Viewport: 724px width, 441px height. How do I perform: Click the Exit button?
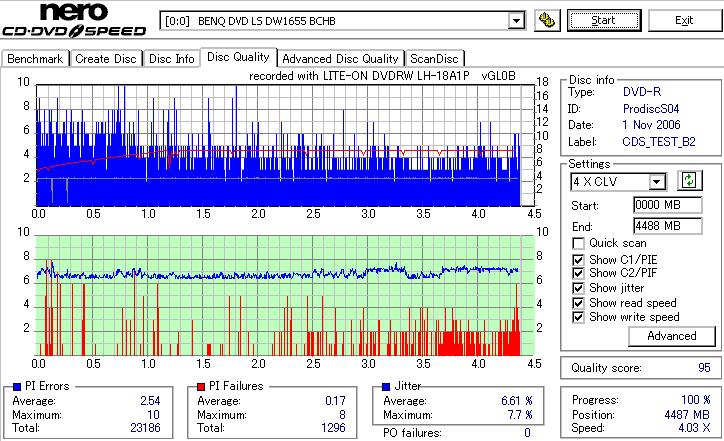point(684,20)
